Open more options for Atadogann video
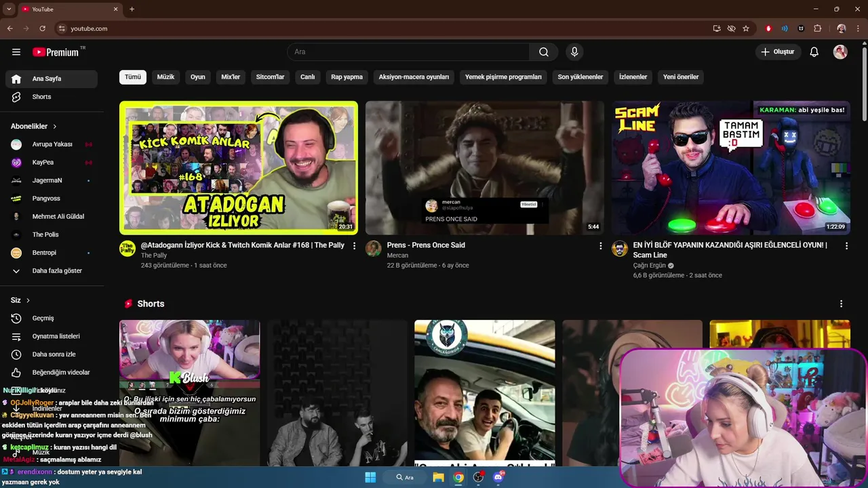The height and width of the screenshot is (488, 868). (x=354, y=246)
